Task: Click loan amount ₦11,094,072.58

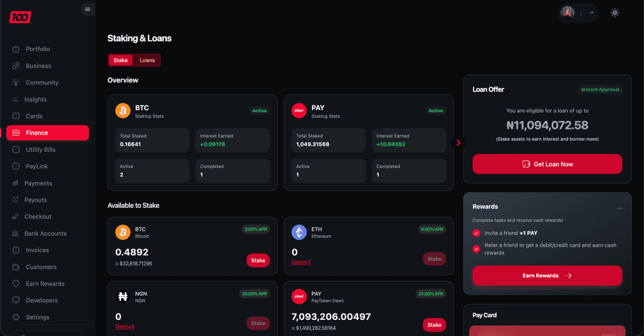Action: [x=547, y=126]
